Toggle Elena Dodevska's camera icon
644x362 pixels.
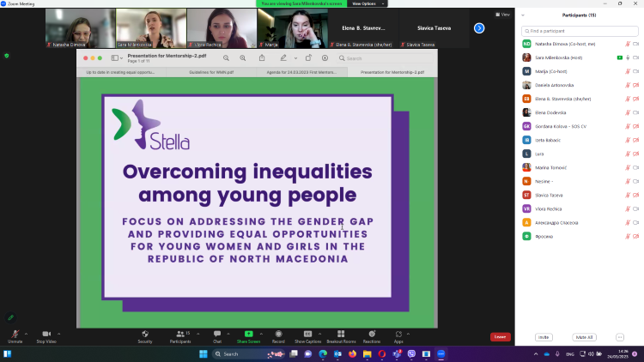click(x=635, y=112)
